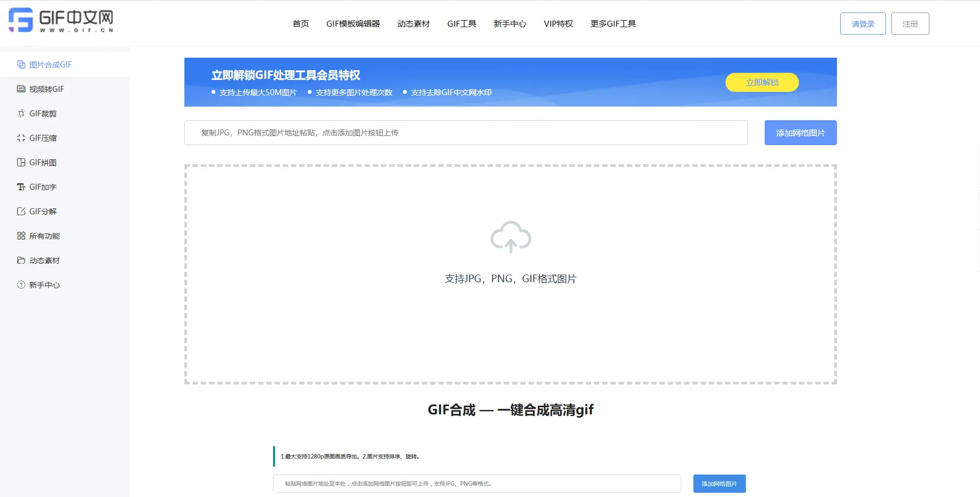Click the 注册 register link

point(910,23)
